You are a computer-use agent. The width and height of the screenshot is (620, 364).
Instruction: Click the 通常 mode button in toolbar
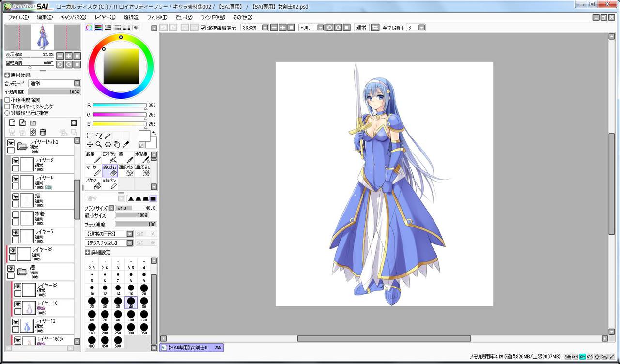click(x=361, y=28)
